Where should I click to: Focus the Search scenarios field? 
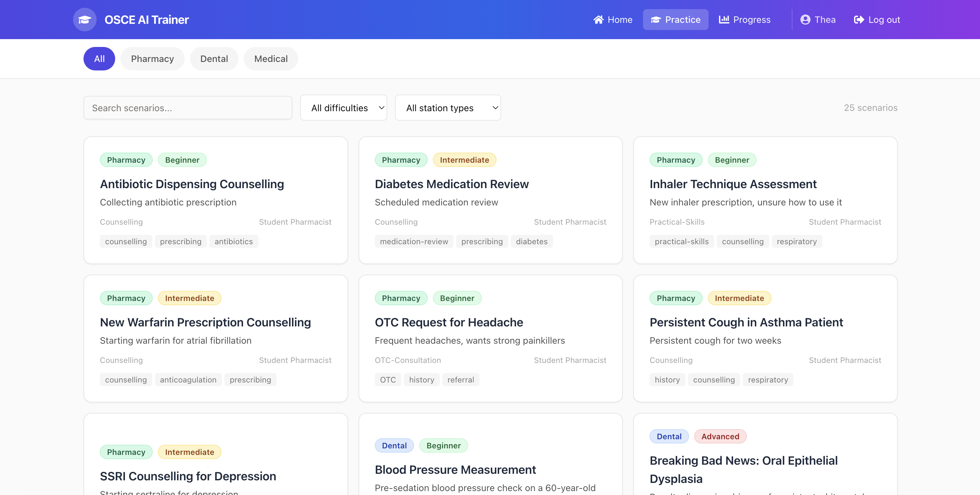coord(188,108)
